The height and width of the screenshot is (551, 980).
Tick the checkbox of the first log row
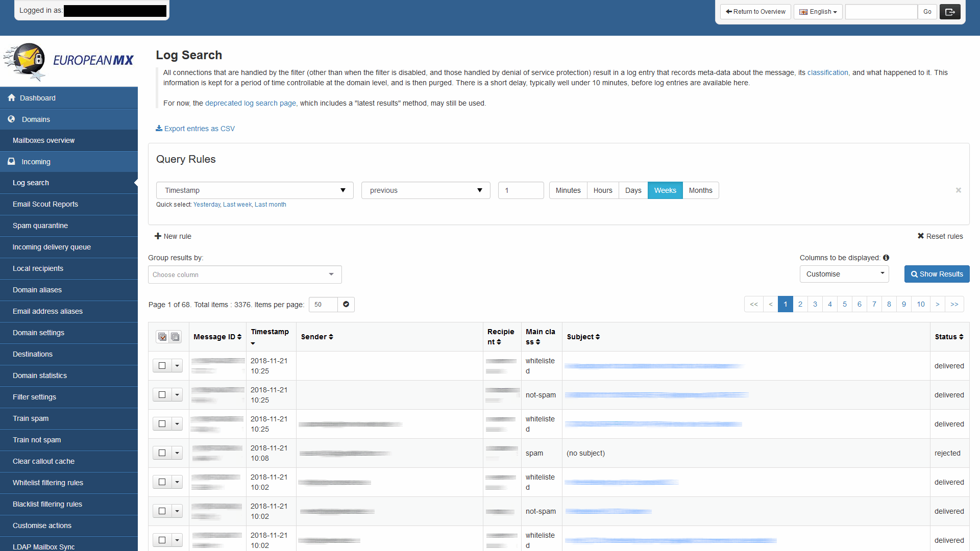[162, 366]
